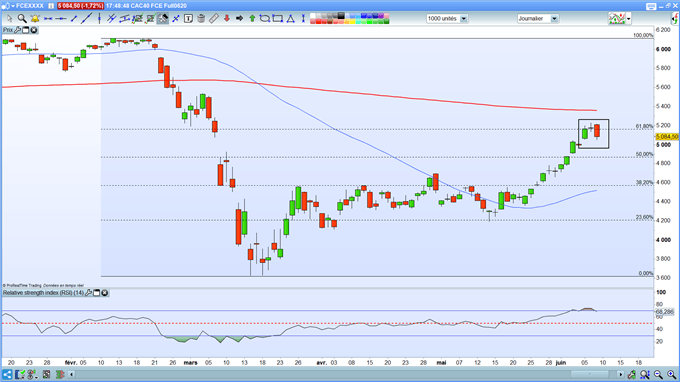Click the Prix panel label
Image resolution: width=680 pixels, height=382 pixels.
(8, 30)
